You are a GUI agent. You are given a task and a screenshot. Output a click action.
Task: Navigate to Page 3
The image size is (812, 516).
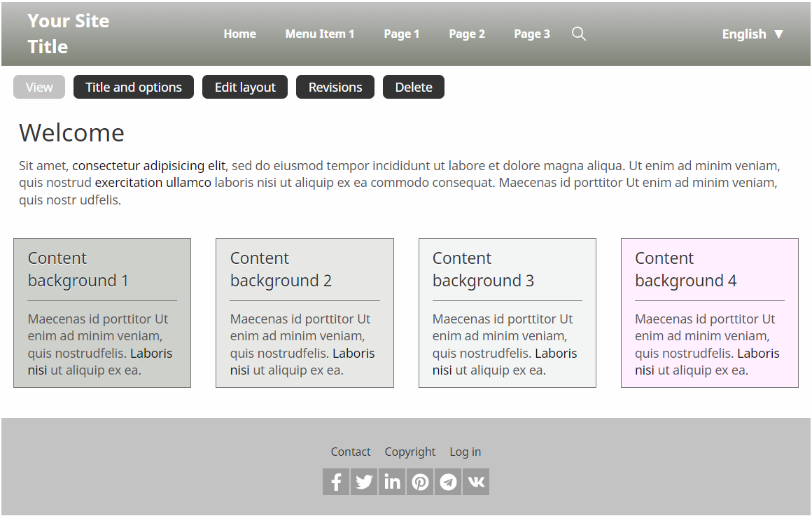[x=531, y=34]
